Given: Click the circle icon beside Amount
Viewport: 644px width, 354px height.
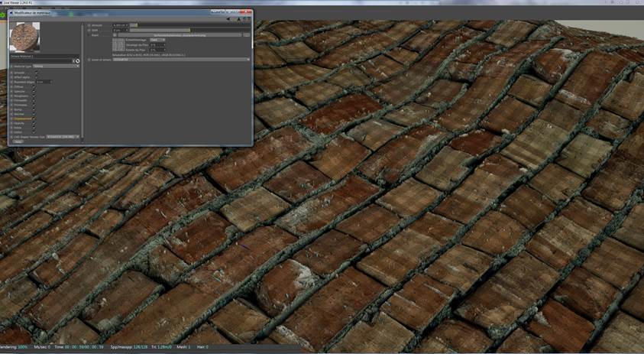Looking at the screenshot, I should (x=89, y=25).
